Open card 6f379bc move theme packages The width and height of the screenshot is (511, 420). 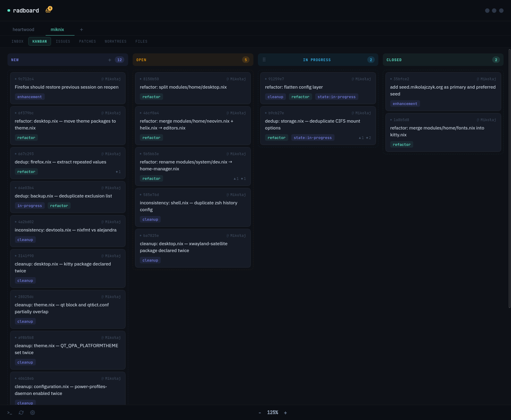[68, 125]
